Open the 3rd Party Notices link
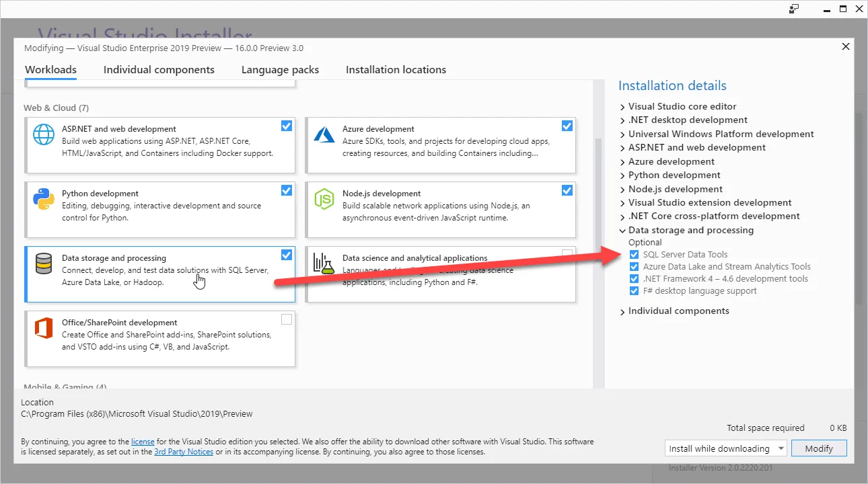 pyautogui.click(x=183, y=452)
